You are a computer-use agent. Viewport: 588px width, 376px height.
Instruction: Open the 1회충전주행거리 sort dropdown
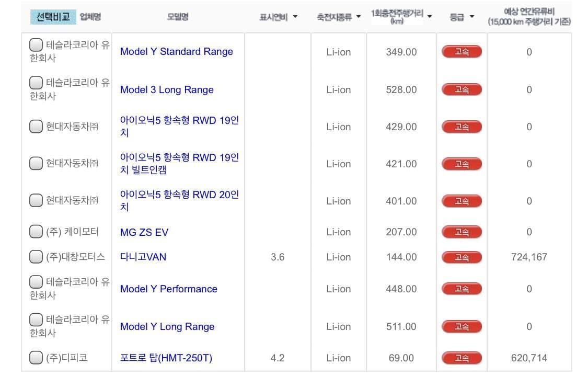430,16
